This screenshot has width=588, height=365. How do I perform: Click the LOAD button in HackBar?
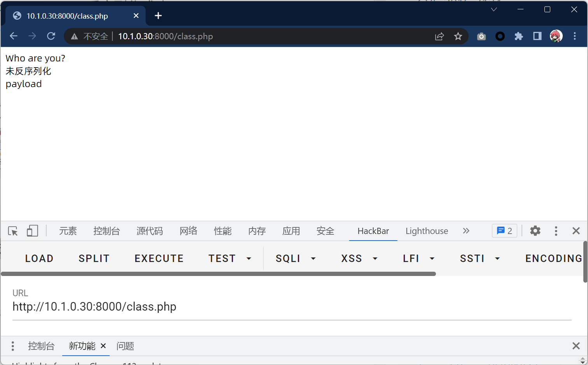(x=39, y=258)
